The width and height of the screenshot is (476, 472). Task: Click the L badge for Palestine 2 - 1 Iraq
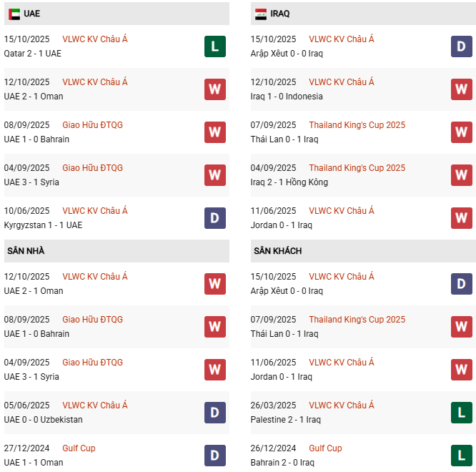tap(462, 413)
